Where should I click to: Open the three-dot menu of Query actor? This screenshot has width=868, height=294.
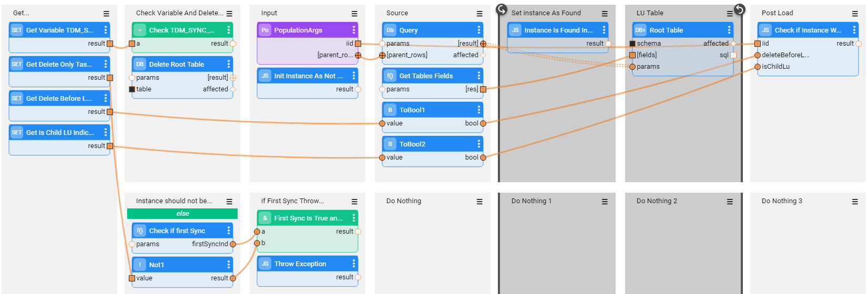pyautogui.click(x=478, y=30)
